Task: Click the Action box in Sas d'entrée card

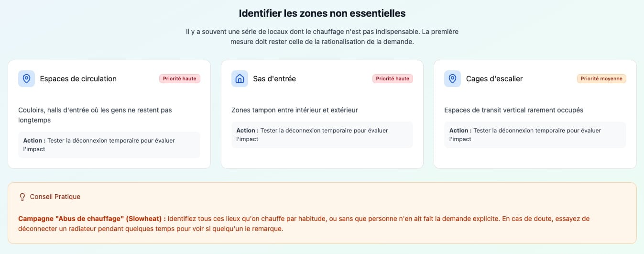Action: click(x=322, y=135)
